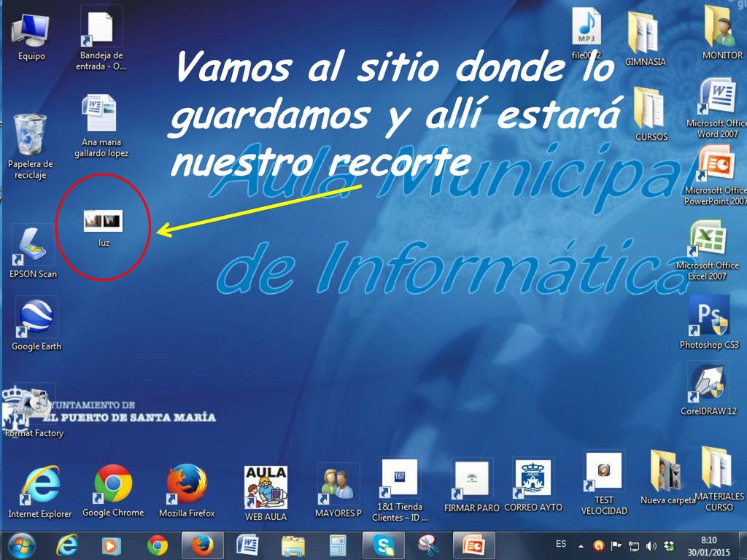The image size is (747, 560).
Task: Open the clock showing 8:10
Action: click(708, 546)
